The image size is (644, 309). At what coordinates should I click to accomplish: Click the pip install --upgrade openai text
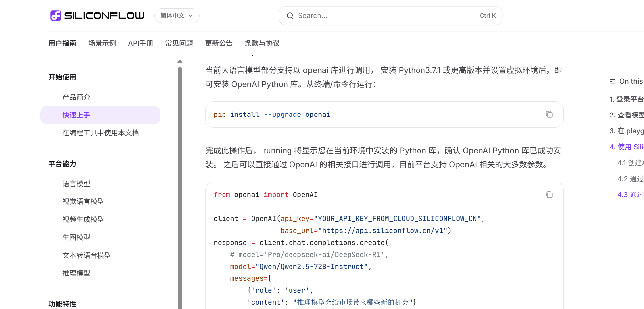(x=272, y=115)
